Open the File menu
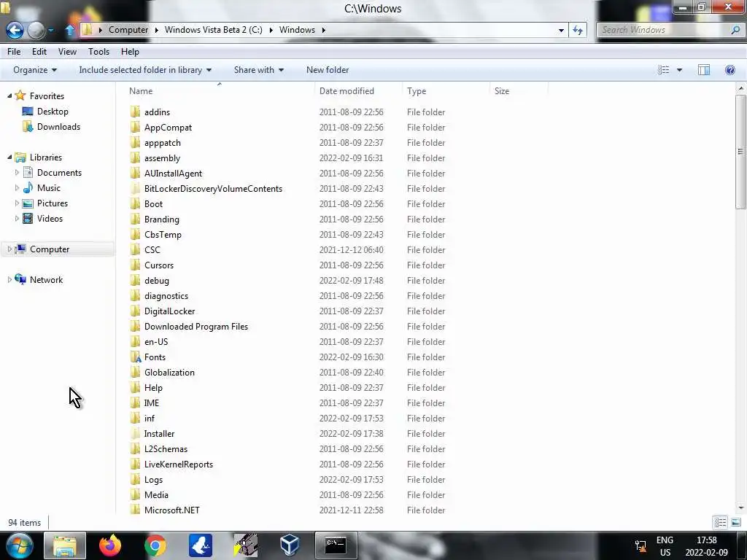 coord(14,52)
